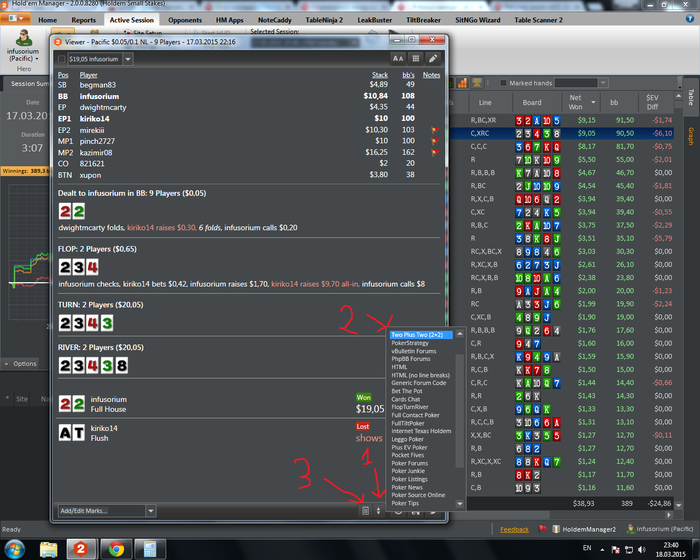Image resolution: width=700 pixels, height=560 pixels.
Task: Open File Explorer from the taskbar
Action: pos(48,549)
